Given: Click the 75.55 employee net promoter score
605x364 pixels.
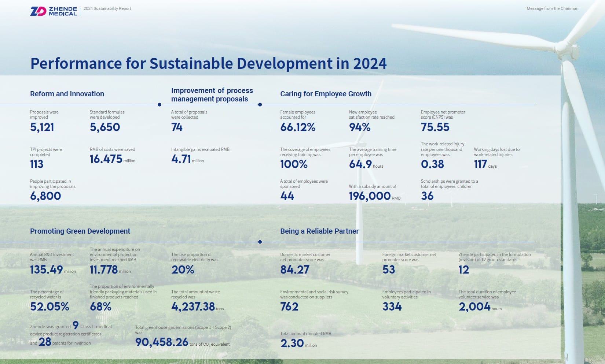Looking at the screenshot, I should click(435, 127).
